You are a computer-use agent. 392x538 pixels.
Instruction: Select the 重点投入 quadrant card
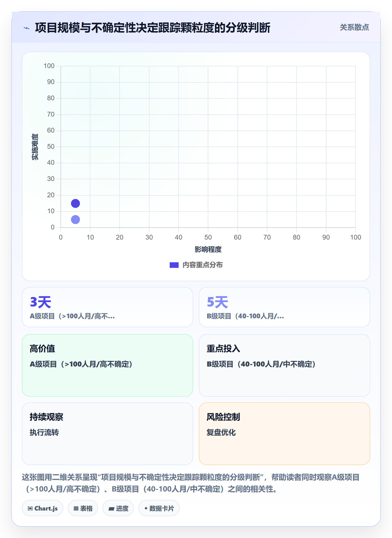[284, 365]
